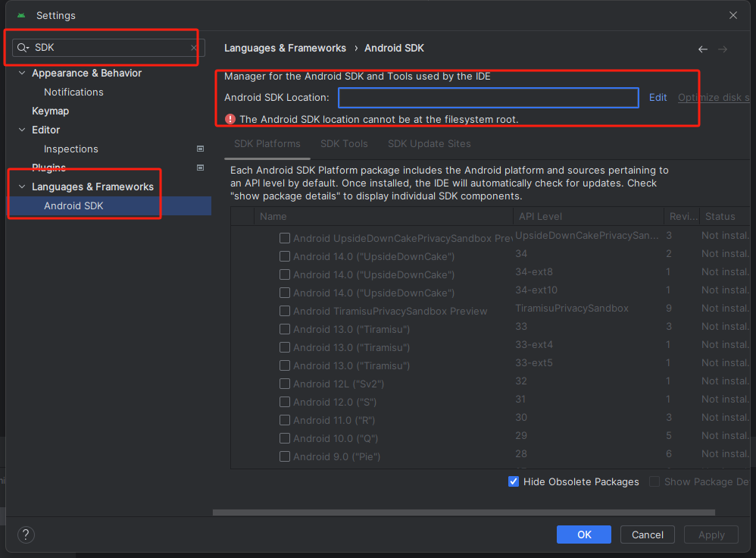Click Optimize disk space link
Viewport: 756px width, 558px height.
point(714,98)
